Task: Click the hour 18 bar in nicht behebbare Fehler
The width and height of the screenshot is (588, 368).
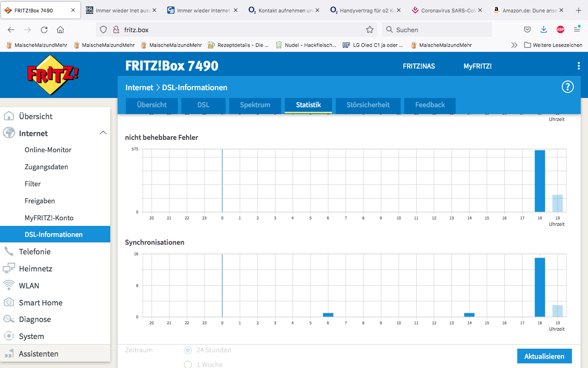Action: [540, 181]
